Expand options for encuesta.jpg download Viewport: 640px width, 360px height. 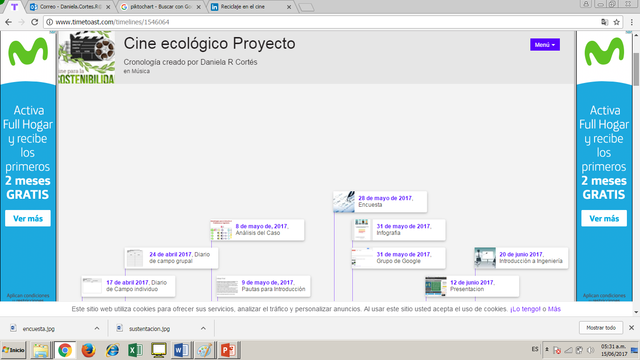[97, 329]
